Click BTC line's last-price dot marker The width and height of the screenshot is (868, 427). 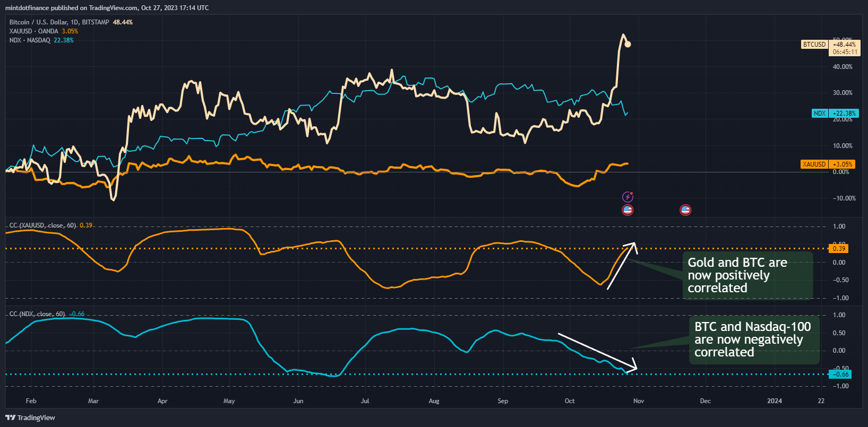(x=628, y=44)
